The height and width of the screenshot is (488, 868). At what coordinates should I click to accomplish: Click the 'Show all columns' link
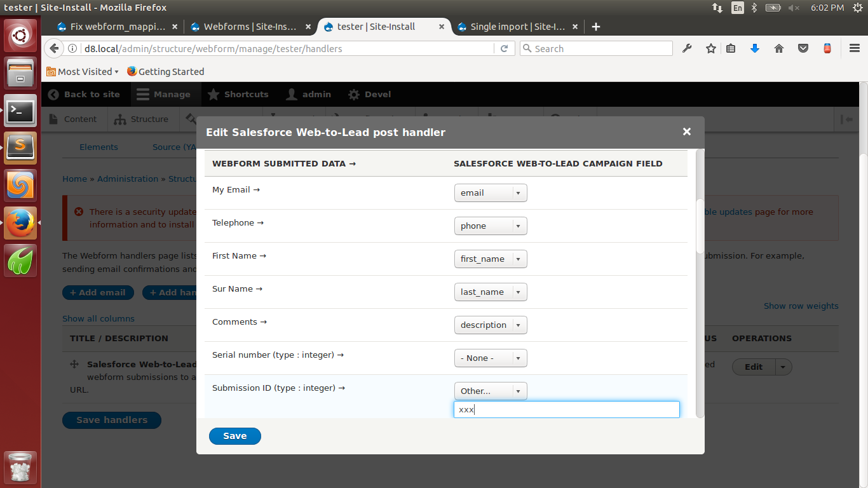click(98, 318)
